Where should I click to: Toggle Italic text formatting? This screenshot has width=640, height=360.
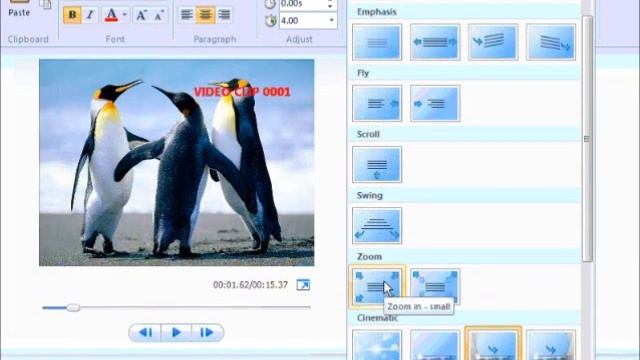pyautogui.click(x=90, y=15)
